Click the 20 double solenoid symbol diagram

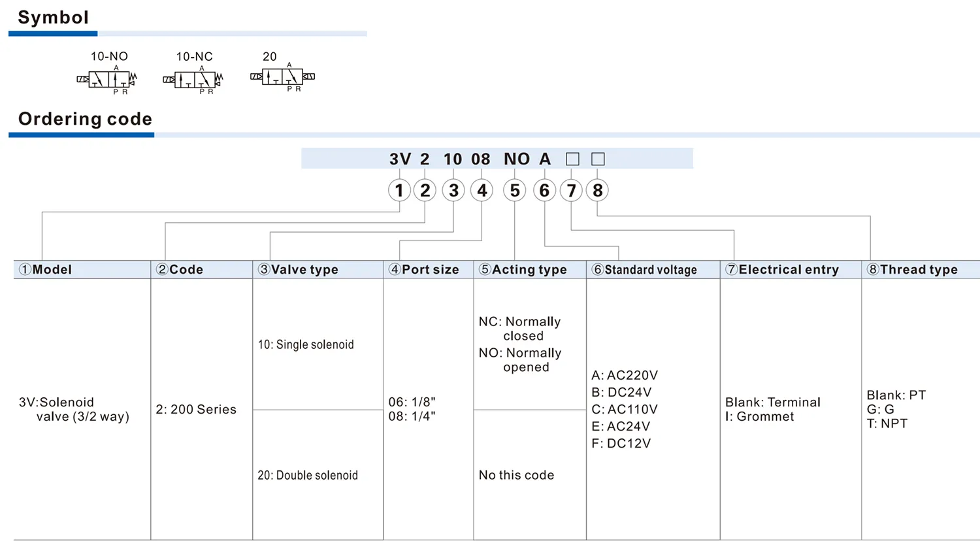283,77
